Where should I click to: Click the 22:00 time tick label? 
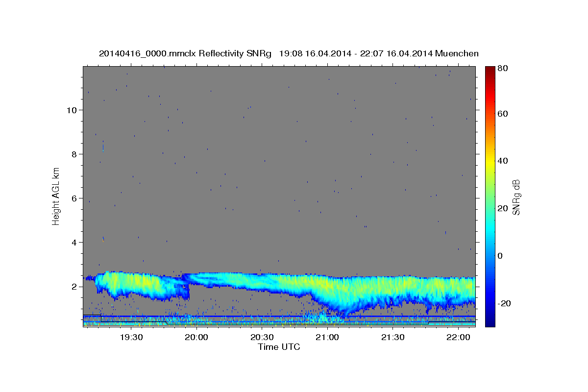[458, 338]
